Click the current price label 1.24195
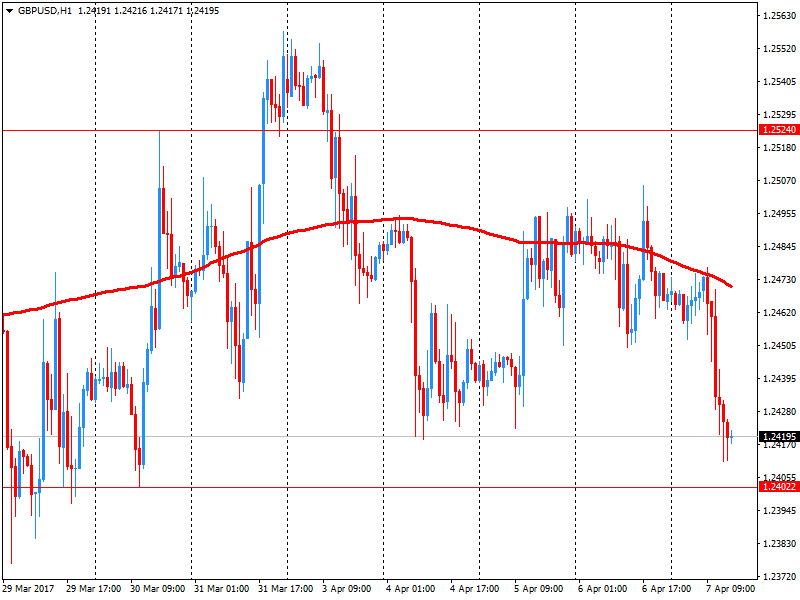The image size is (800, 600). tap(779, 437)
